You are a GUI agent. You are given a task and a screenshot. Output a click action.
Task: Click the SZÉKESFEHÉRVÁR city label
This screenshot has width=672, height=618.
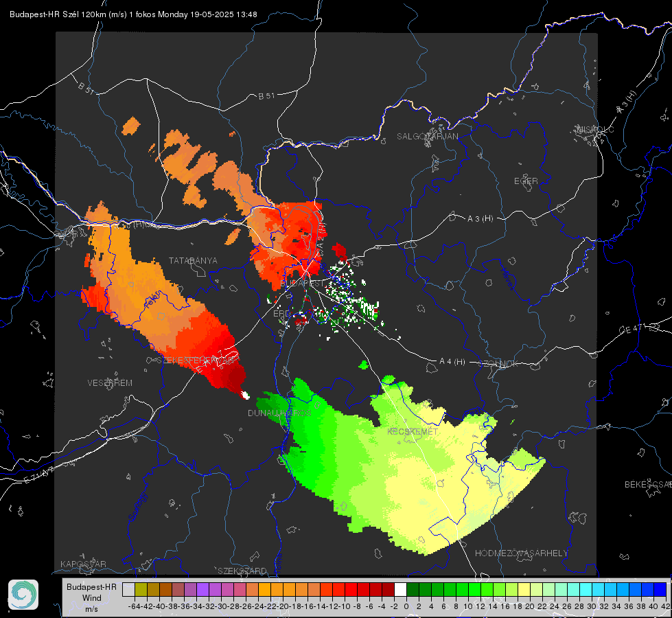point(196,360)
